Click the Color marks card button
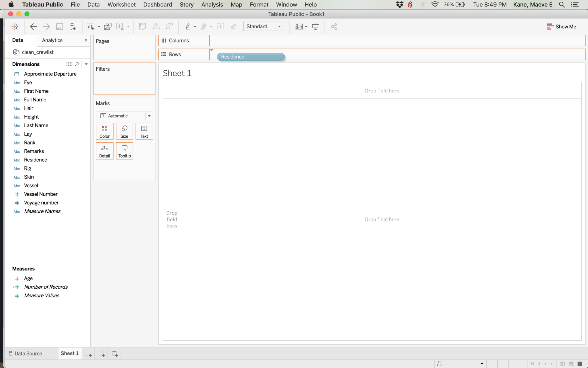The height and width of the screenshot is (368, 588). (105, 131)
